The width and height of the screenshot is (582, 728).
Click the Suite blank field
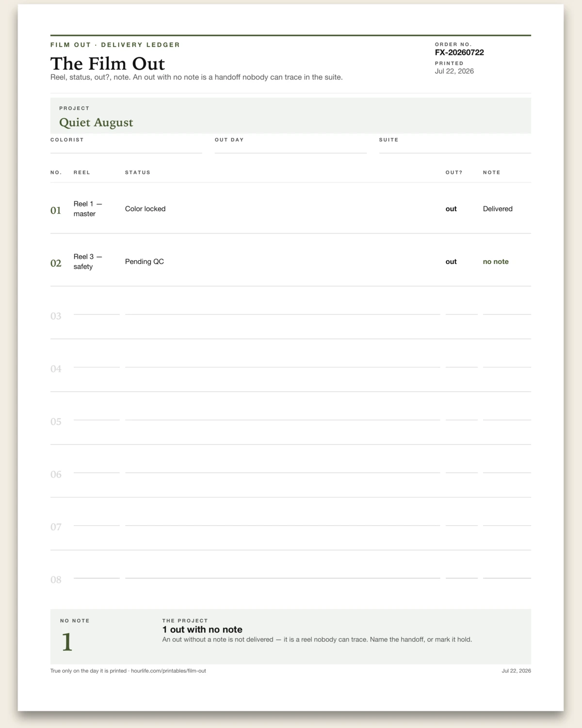tap(455, 149)
